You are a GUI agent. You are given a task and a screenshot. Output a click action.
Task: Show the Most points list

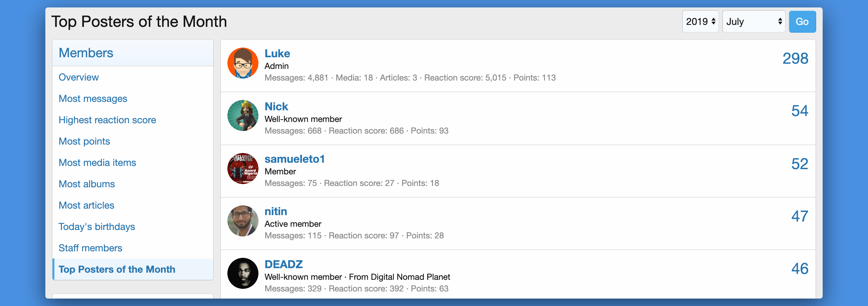pos(84,141)
